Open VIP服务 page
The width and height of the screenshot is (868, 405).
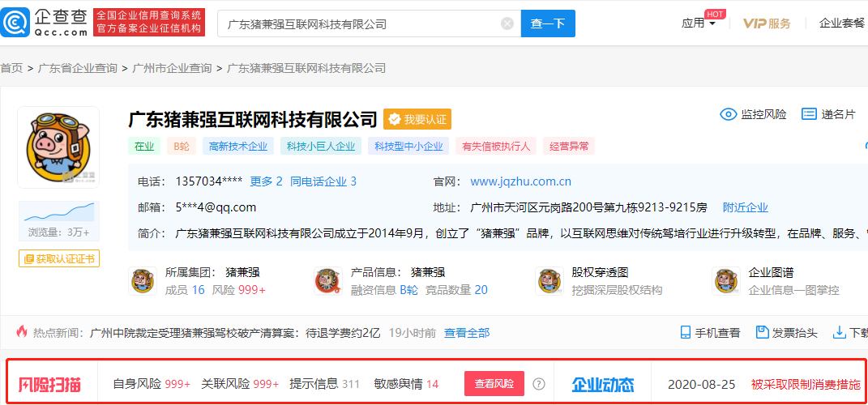(767, 23)
